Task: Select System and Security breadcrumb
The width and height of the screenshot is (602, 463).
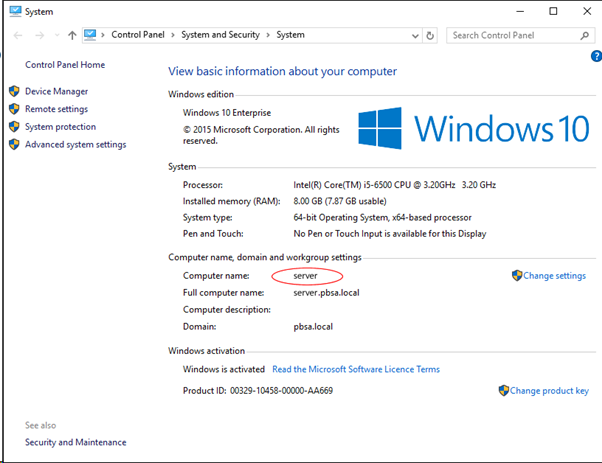Action: click(220, 35)
